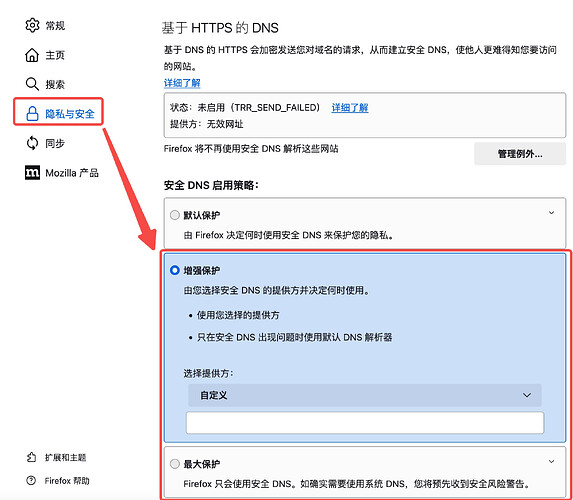Click the 只在安全 DNS 出现问题时 bullet text
Viewport: 573px width, 500px height.
pyautogui.click(x=295, y=337)
